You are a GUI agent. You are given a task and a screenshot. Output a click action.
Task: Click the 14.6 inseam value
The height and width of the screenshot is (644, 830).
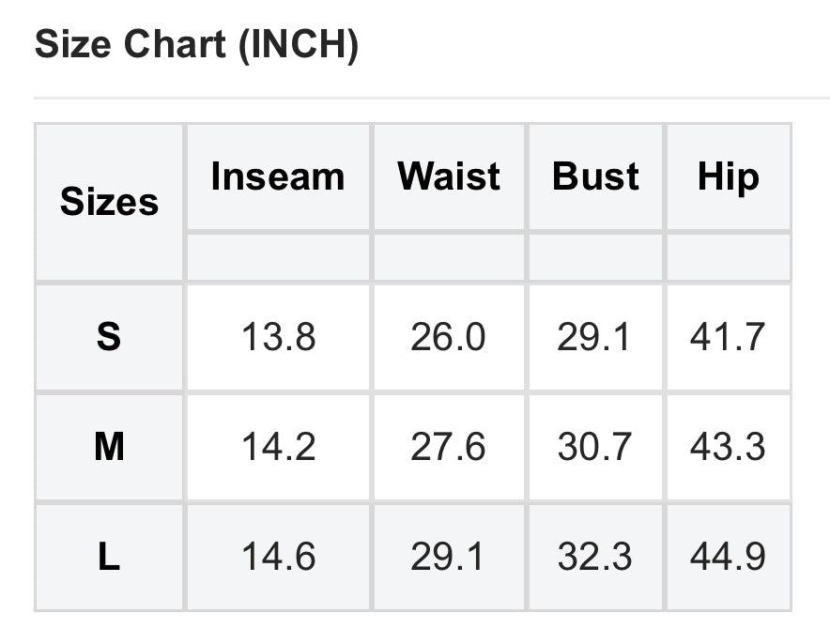click(x=279, y=558)
